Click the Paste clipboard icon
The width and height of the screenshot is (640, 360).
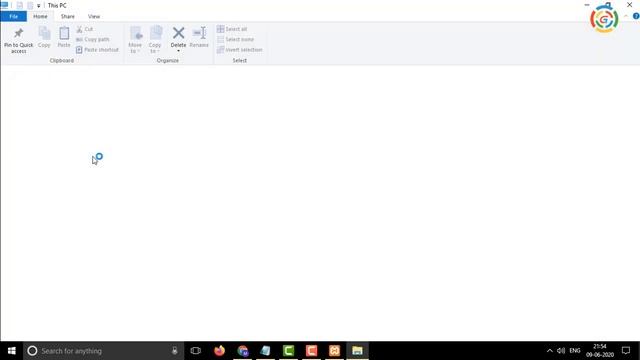64,33
